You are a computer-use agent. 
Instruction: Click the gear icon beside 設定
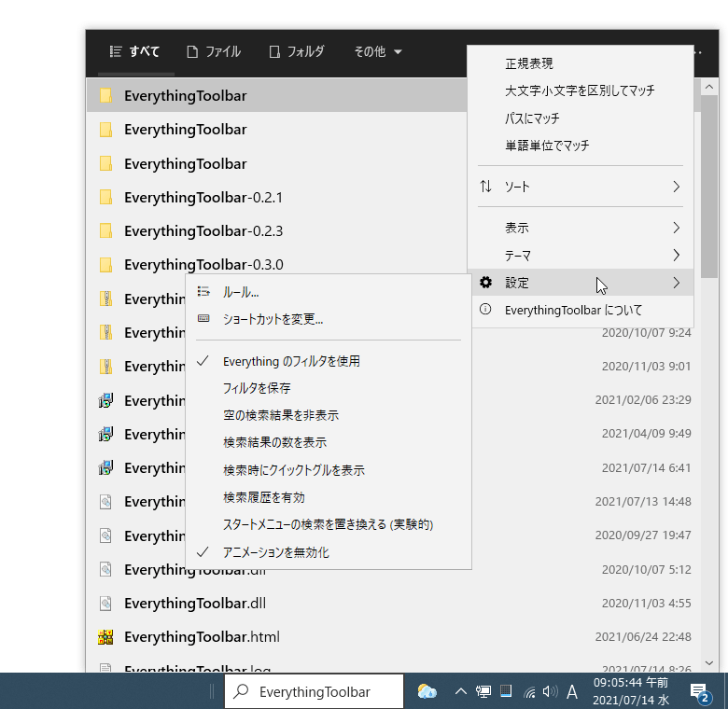point(485,282)
